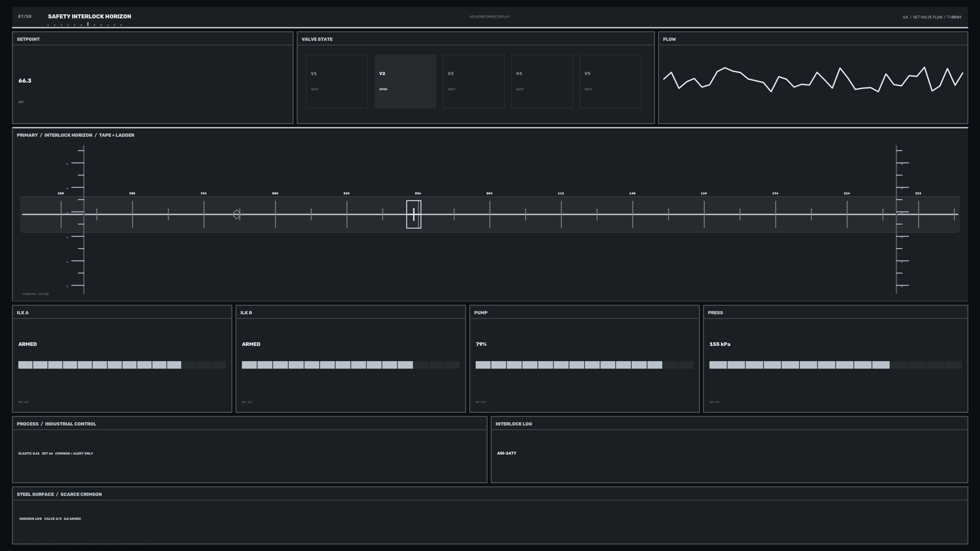Click the SET / ACT label in PRESS panel
This screenshot has width=980, height=551.
715,402
